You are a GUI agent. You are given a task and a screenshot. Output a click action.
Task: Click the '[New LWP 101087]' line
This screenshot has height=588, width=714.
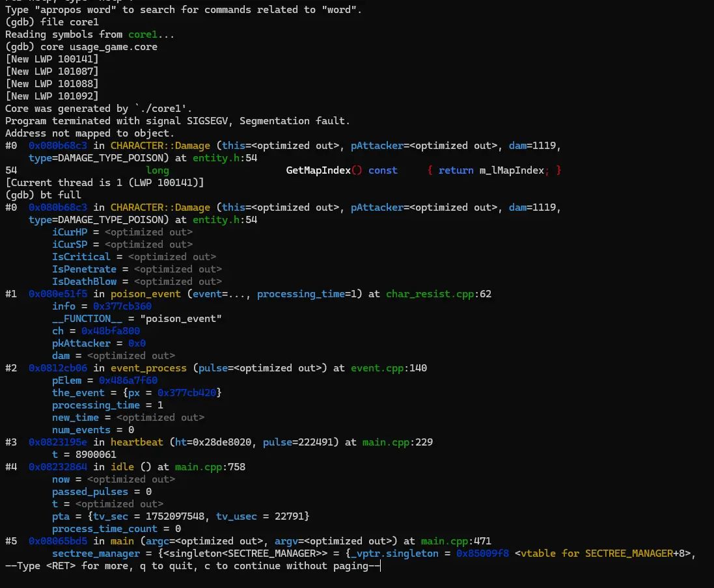pyautogui.click(x=52, y=72)
